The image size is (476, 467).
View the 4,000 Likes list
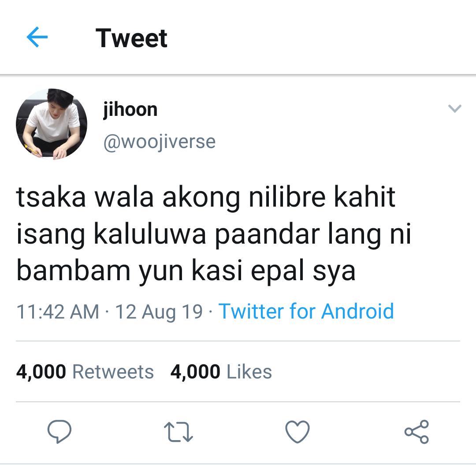click(221, 372)
